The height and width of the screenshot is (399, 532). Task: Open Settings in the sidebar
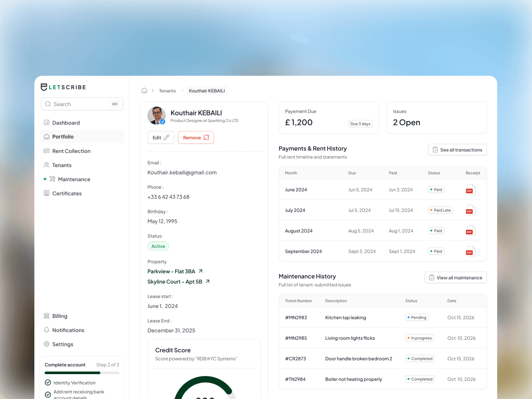point(82,344)
